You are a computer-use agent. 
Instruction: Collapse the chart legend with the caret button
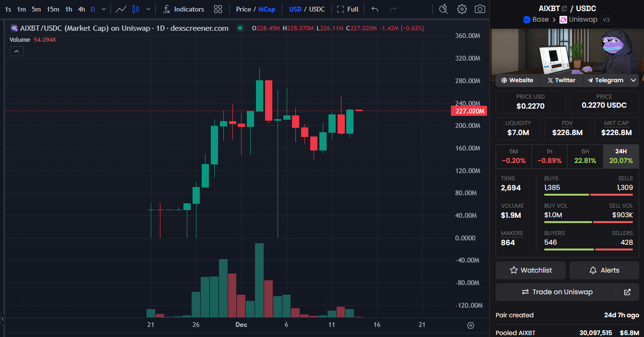click(x=16, y=51)
